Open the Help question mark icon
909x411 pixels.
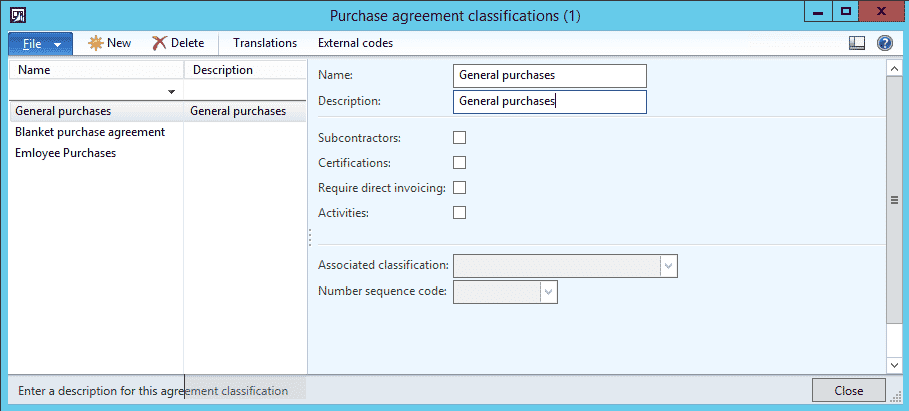pos(885,43)
